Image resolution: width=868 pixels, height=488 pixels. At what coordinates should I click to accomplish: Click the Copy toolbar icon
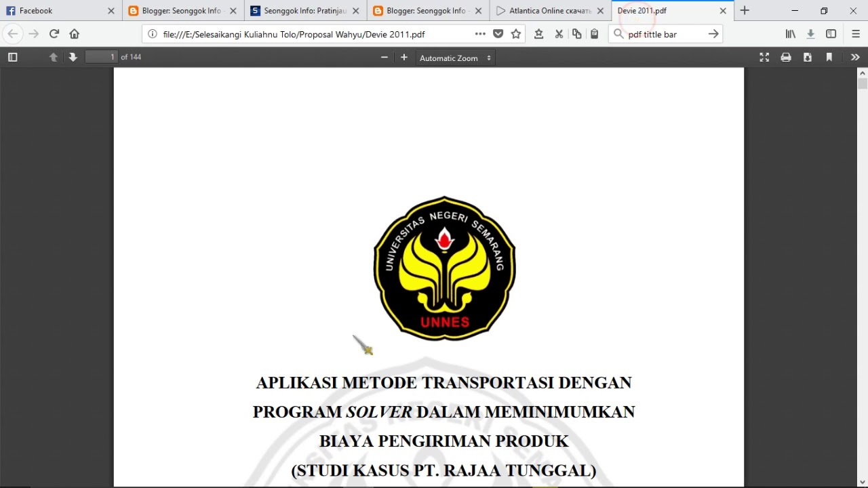[x=576, y=34]
